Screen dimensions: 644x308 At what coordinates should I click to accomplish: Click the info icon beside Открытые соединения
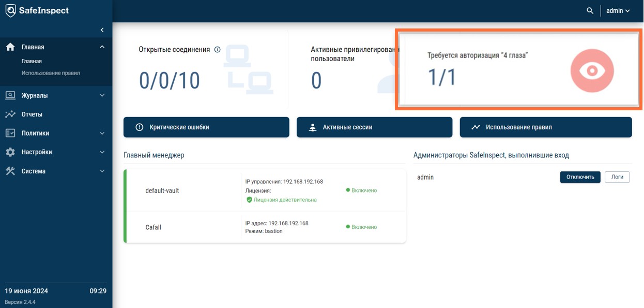pyautogui.click(x=217, y=50)
